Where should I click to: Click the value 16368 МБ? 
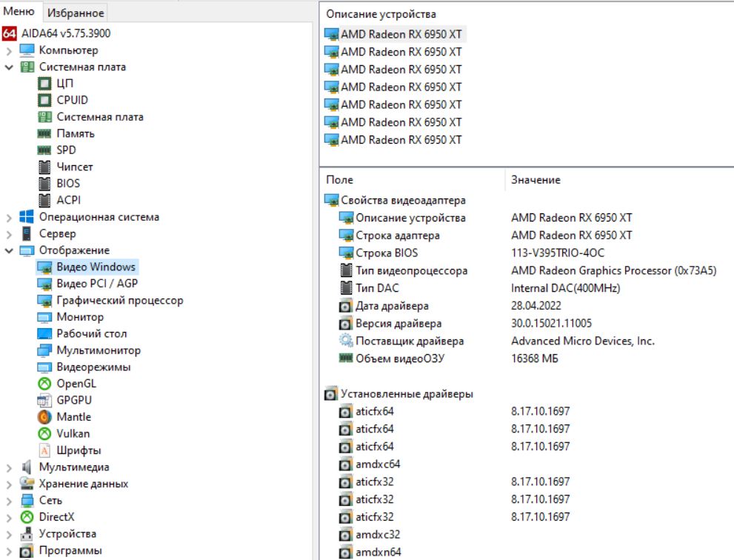pyautogui.click(x=535, y=359)
